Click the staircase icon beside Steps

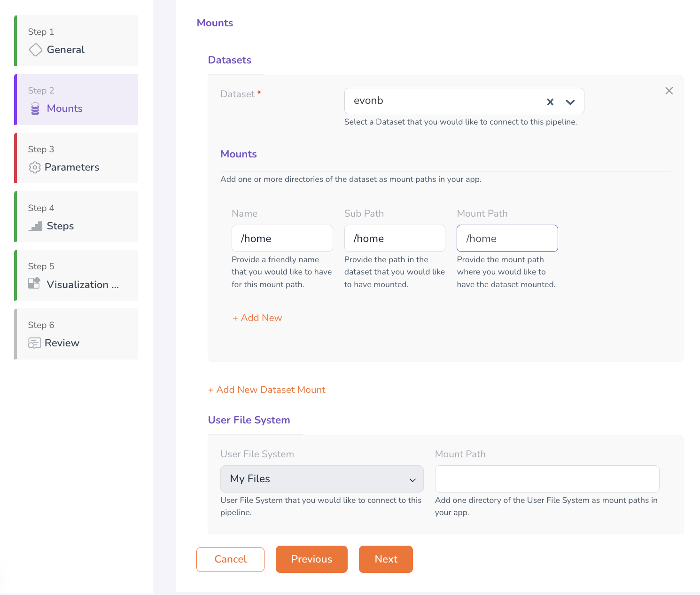coord(35,227)
